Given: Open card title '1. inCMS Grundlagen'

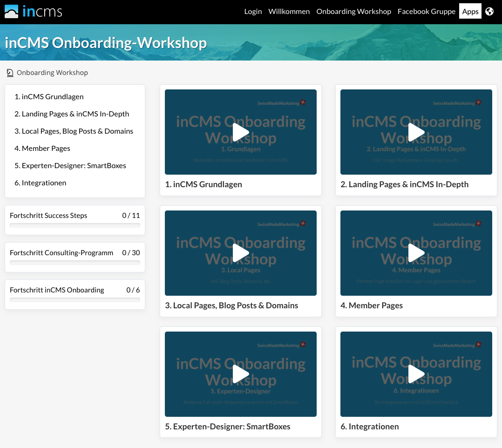Looking at the screenshot, I should tap(204, 184).
